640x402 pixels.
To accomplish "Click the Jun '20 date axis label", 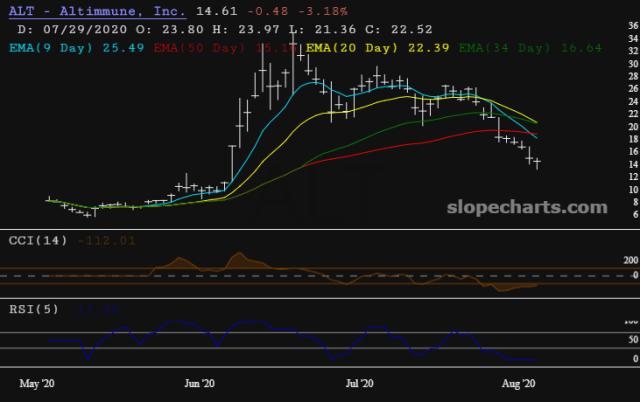I will point(200,383).
